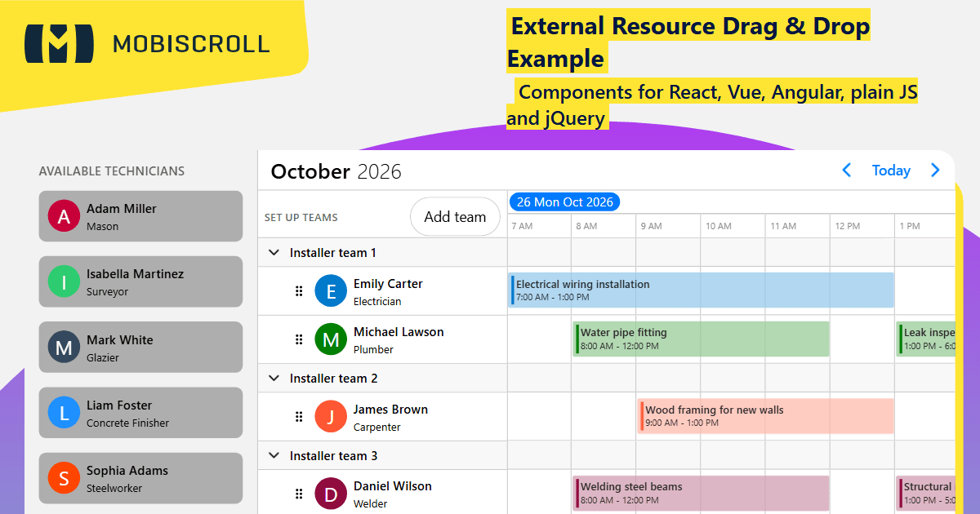Image resolution: width=980 pixels, height=514 pixels.
Task: Click the 11 AM time header
Action: [x=783, y=226]
